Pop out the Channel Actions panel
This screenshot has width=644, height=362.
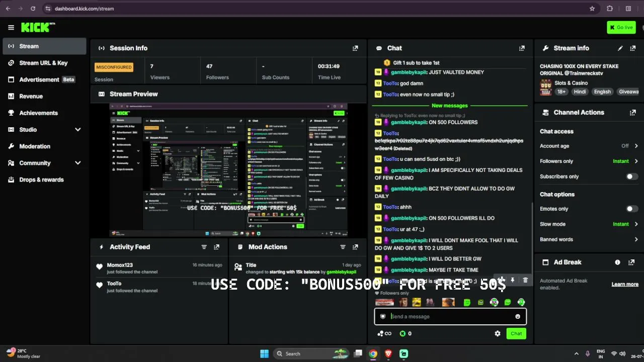[632, 113]
